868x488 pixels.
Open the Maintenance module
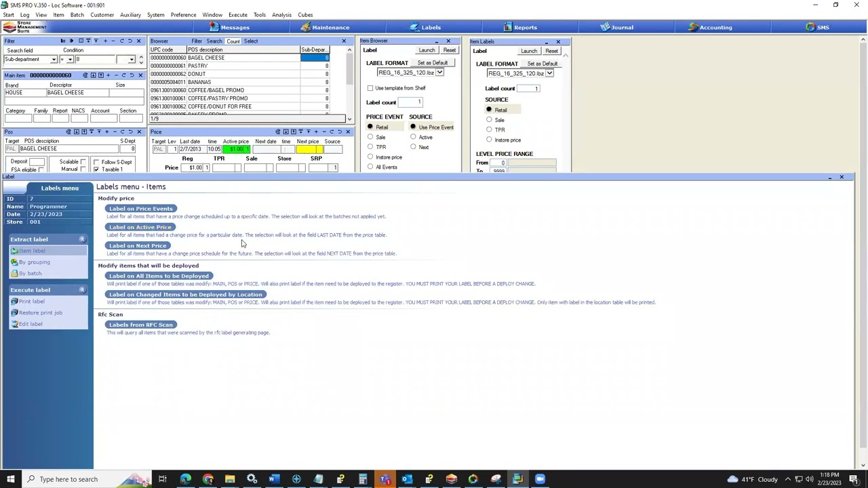click(x=325, y=27)
